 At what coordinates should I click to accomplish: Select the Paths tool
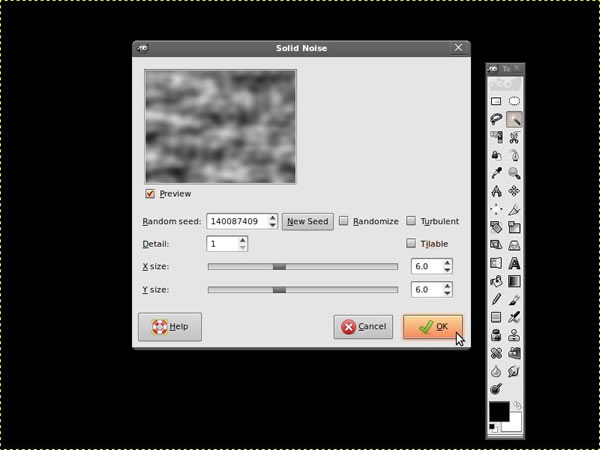[514, 155]
